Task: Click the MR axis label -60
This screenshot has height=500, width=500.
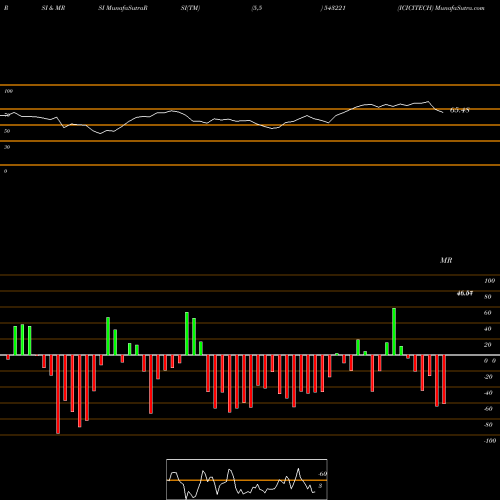Action: tap(488, 409)
